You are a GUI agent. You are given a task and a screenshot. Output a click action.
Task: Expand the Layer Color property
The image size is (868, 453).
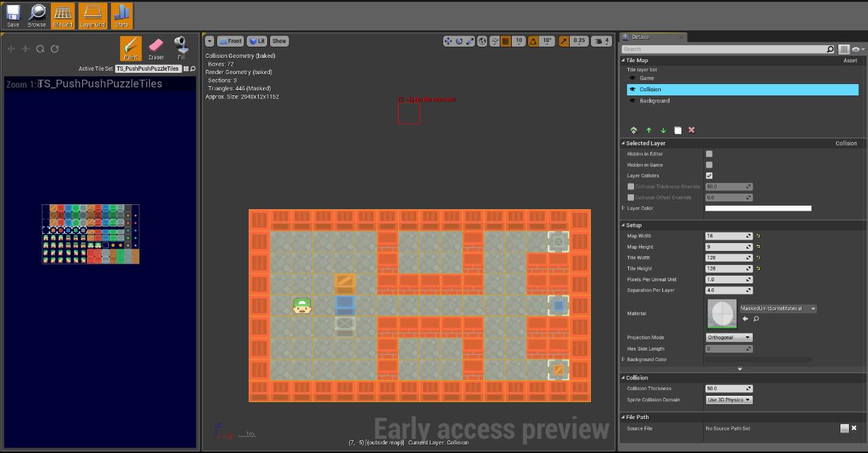click(x=623, y=208)
